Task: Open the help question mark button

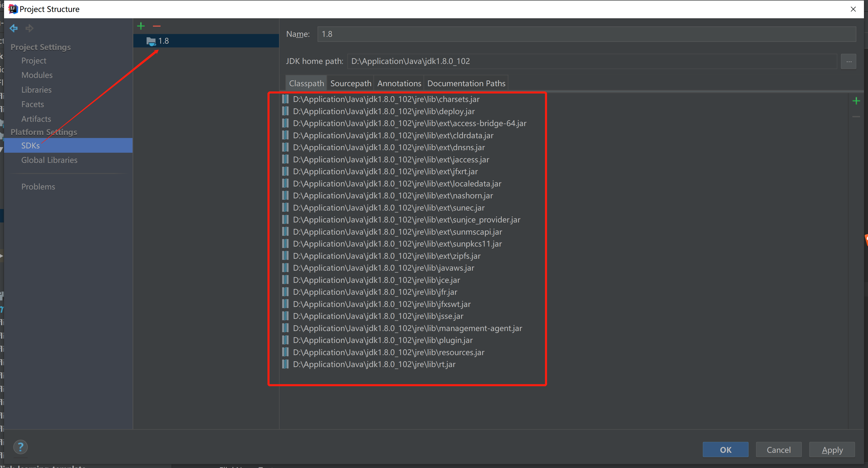Action: (21, 447)
